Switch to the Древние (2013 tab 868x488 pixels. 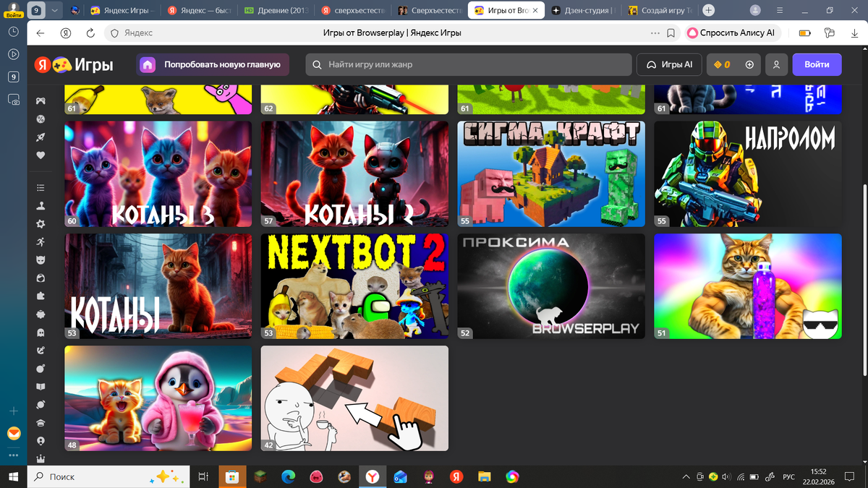click(x=275, y=10)
